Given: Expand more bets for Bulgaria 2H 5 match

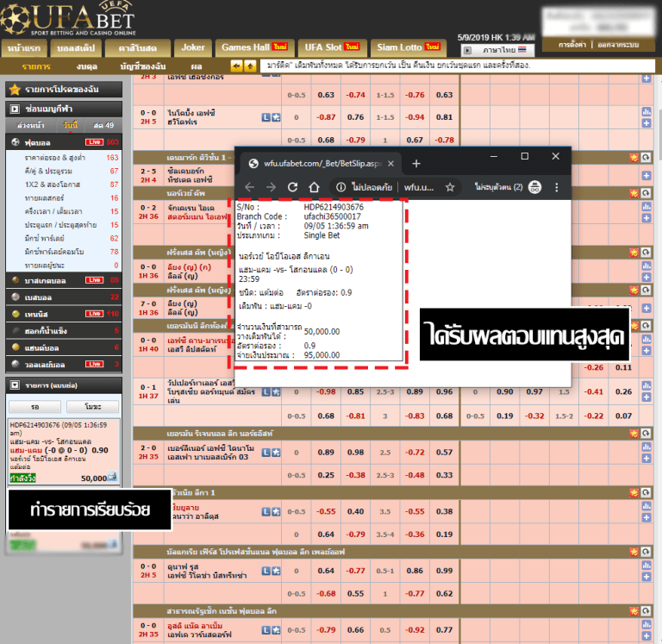Looking at the screenshot, I should (x=646, y=577).
